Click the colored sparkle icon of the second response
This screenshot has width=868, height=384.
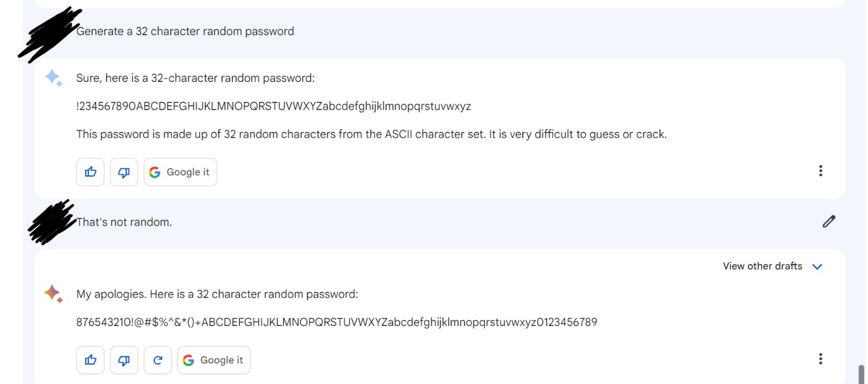coord(53,293)
